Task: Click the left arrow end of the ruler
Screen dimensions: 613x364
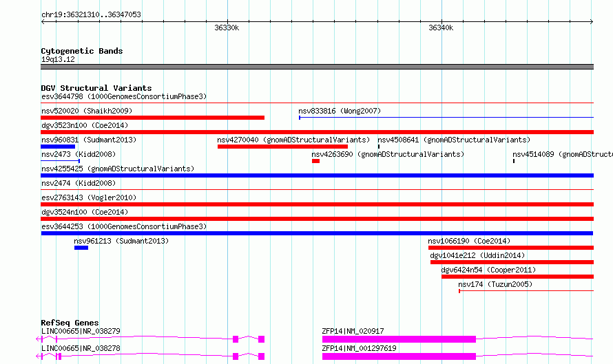Action: pyautogui.click(x=43, y=22)
